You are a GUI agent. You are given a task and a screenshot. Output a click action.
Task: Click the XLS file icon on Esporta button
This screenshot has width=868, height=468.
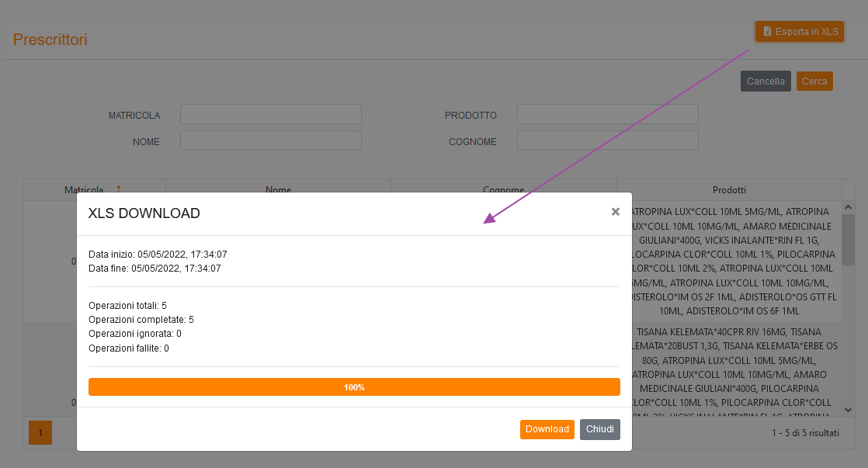click(x=767, y=32)
